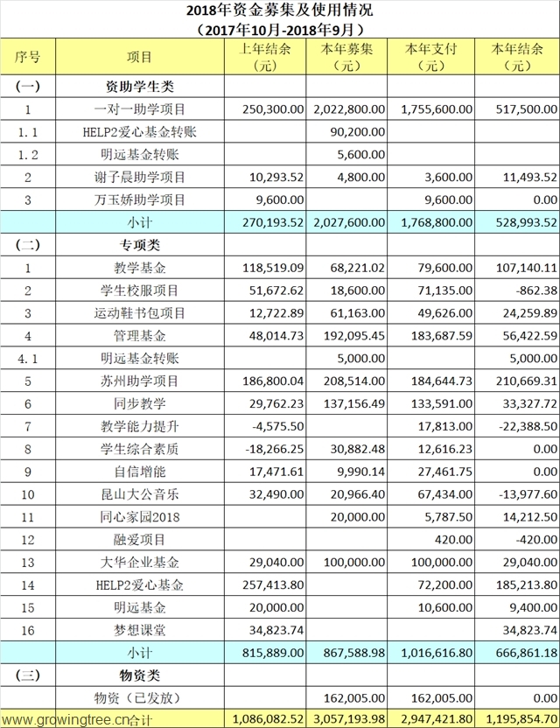Click the grand total 1,195,854.70 cell

[x=517, y=717]
